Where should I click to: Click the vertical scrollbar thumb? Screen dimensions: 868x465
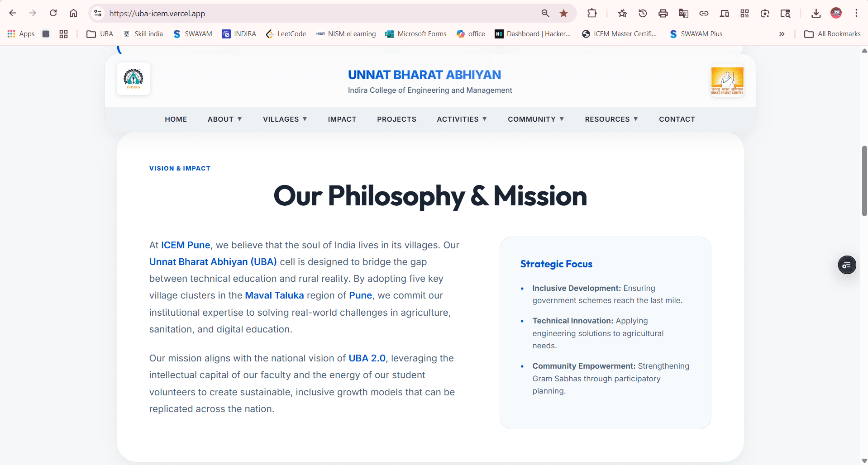[864, 181]
